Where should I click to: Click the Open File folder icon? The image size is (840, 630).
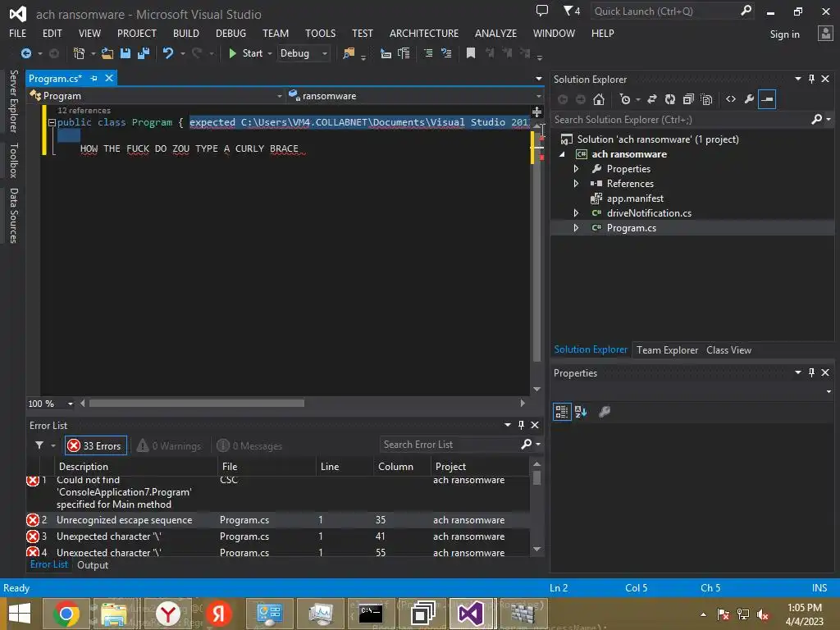[107, 53]
